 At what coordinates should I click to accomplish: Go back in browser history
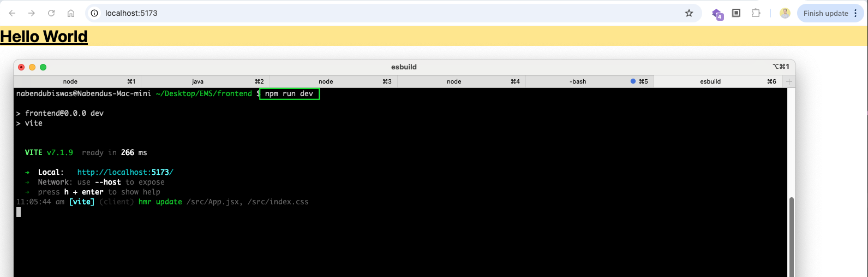point(12,13)
